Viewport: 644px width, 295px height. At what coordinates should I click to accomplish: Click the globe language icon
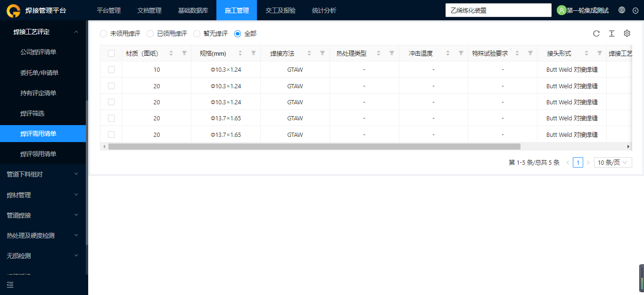622,10
